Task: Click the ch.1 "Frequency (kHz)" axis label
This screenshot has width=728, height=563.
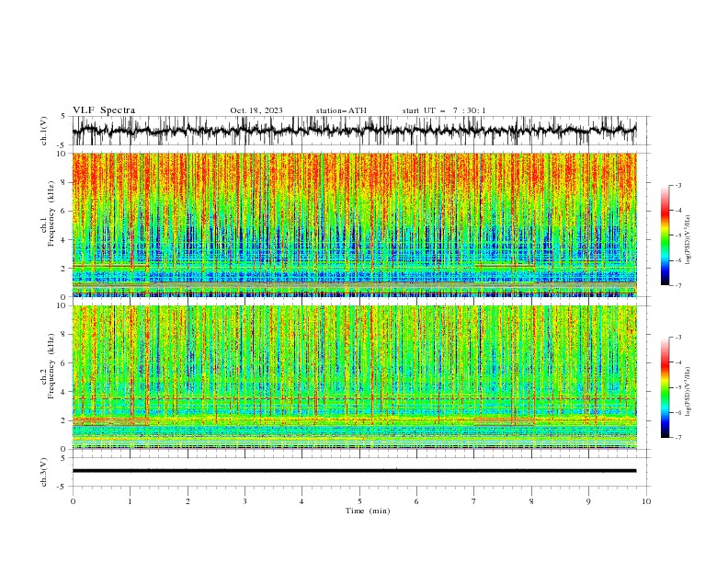Action: pos(51,213)
